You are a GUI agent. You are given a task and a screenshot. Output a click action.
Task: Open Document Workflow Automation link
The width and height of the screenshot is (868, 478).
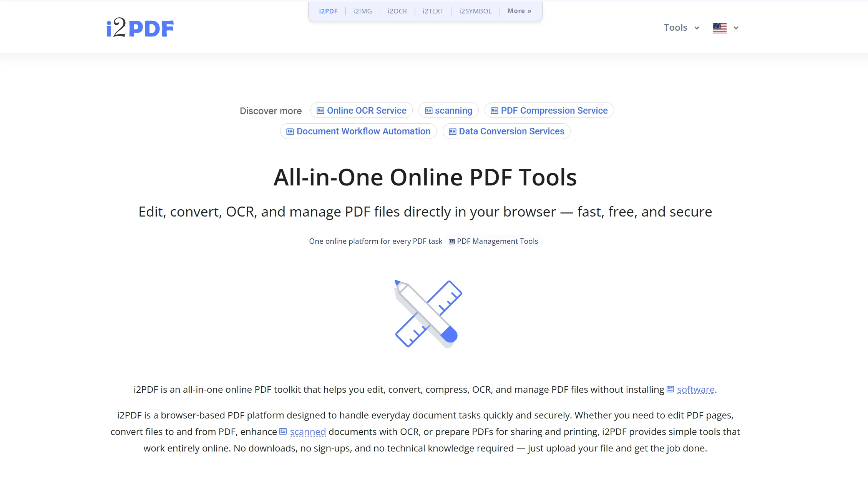click(358, 131)
